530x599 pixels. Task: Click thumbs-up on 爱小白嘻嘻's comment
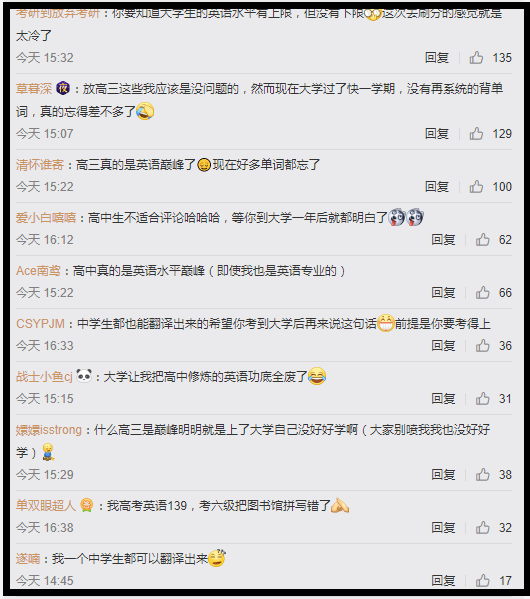pyautogui.click(x=483, y=240)
